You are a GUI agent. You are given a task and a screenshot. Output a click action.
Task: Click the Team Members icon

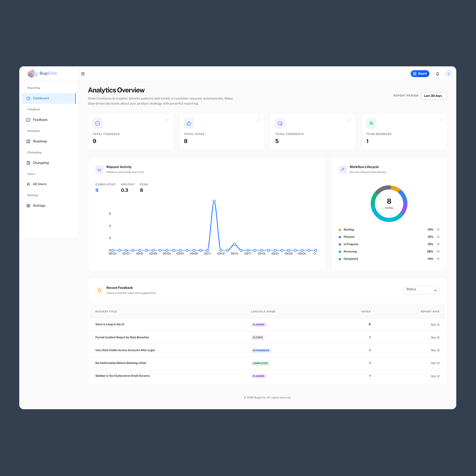pyautogui.click(x=371, y=123)
